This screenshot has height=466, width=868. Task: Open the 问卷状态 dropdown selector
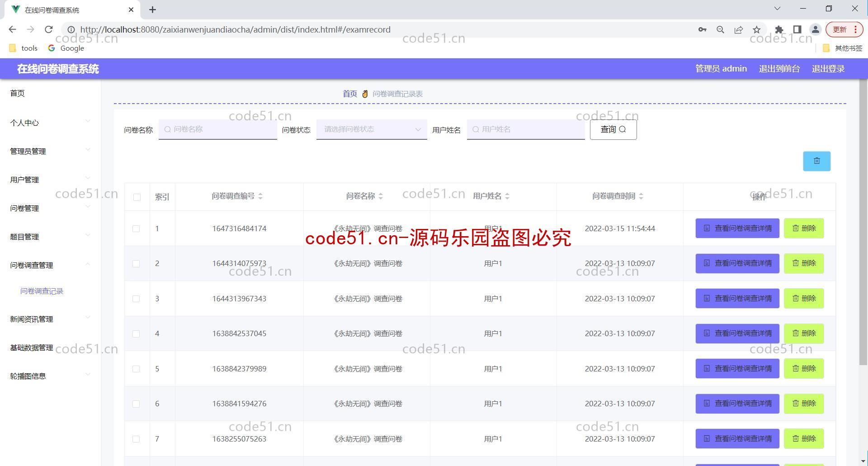(x=372, y=129)
